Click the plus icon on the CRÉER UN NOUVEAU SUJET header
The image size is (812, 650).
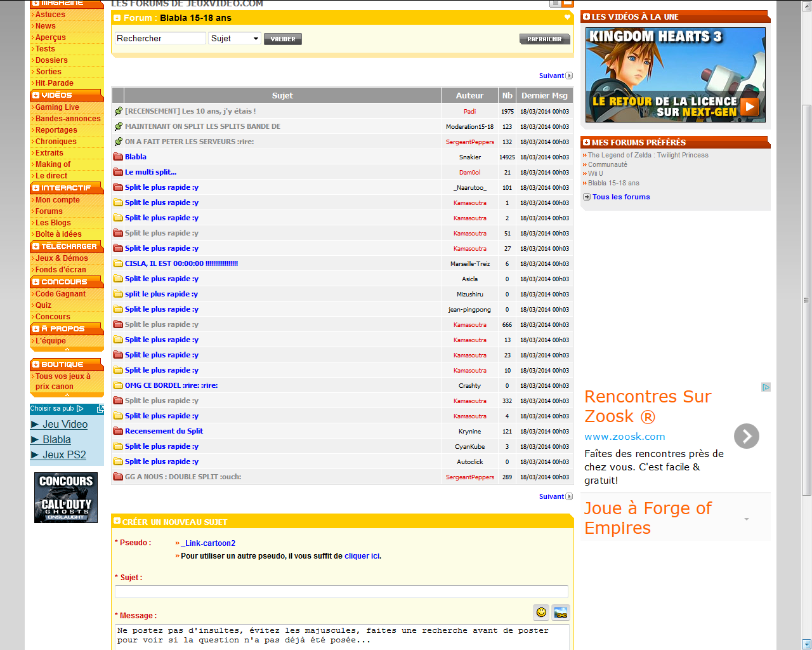point(117,521)
